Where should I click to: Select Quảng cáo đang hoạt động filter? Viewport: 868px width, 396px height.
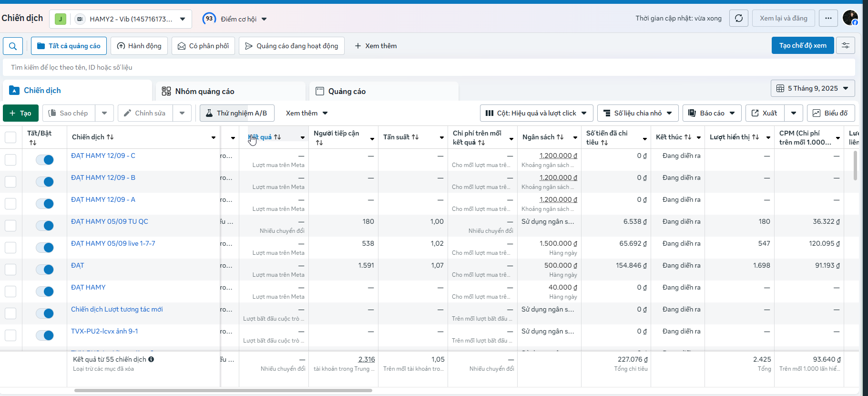[x=292, y=46]
